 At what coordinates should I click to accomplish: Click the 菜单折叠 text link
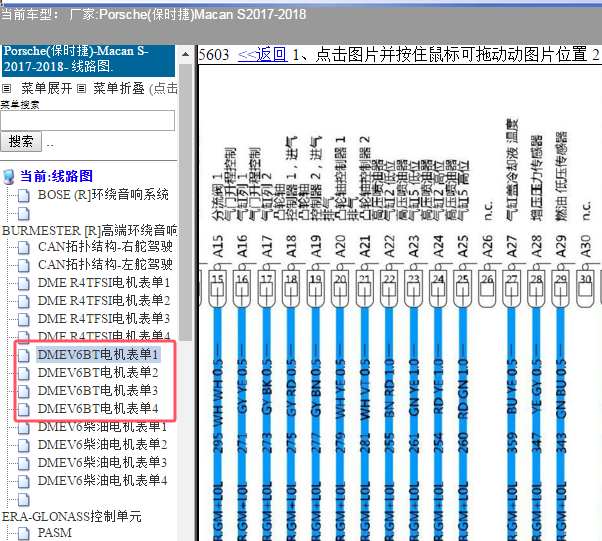pyautogui.click(x=119, y=89)
